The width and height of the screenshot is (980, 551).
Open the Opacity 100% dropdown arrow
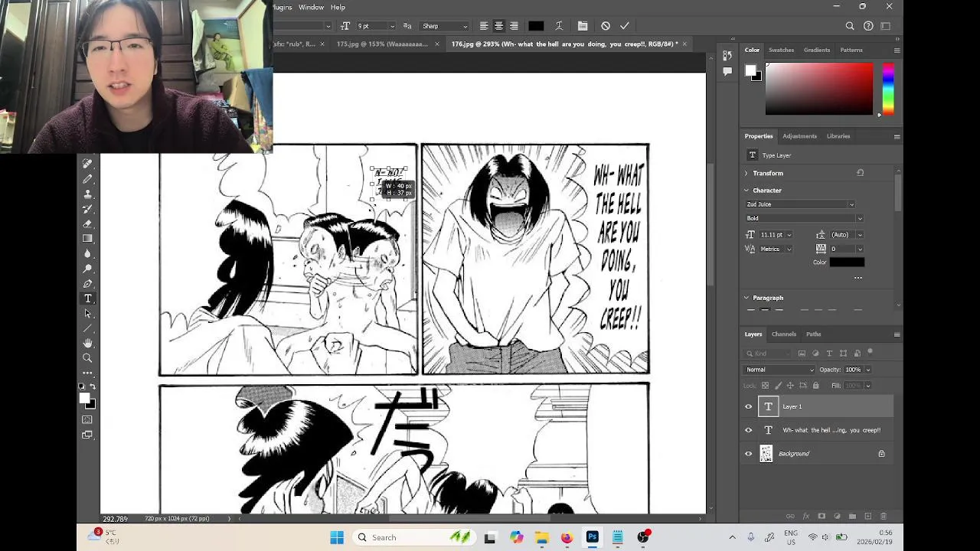867,370
